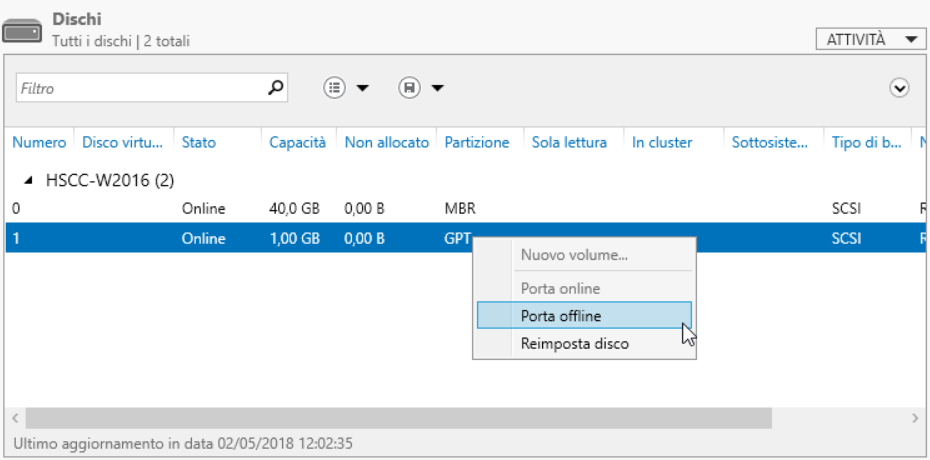930x460 pixels.
Task: Open the save query disk icon
Action: pyautogui.click(x=409, y=88)
